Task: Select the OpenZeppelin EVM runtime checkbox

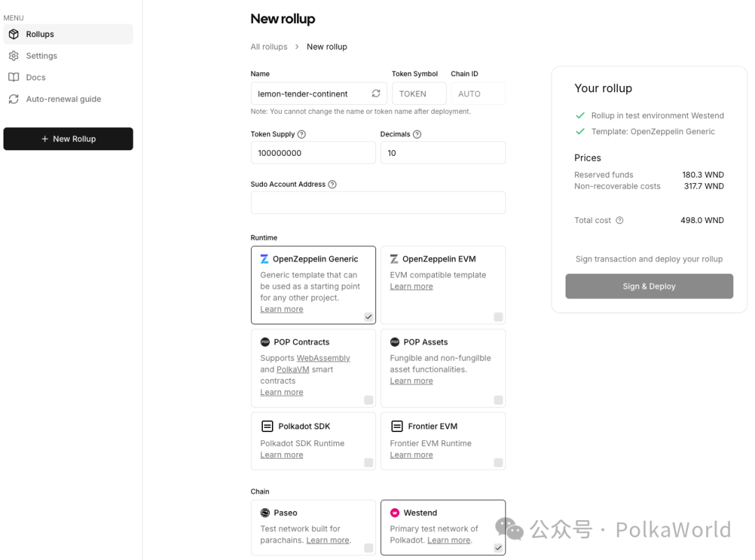Action: click(x=498, y=317)
